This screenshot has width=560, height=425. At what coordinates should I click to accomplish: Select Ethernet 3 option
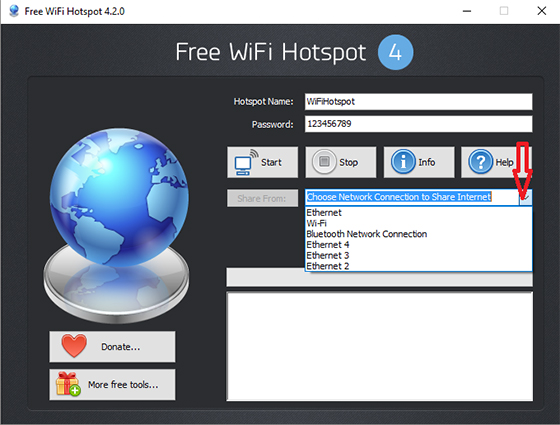coord(419,255)
